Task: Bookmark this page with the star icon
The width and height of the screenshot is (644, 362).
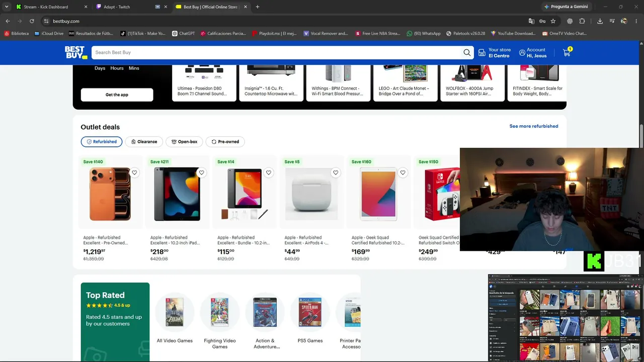Action: 553,21
